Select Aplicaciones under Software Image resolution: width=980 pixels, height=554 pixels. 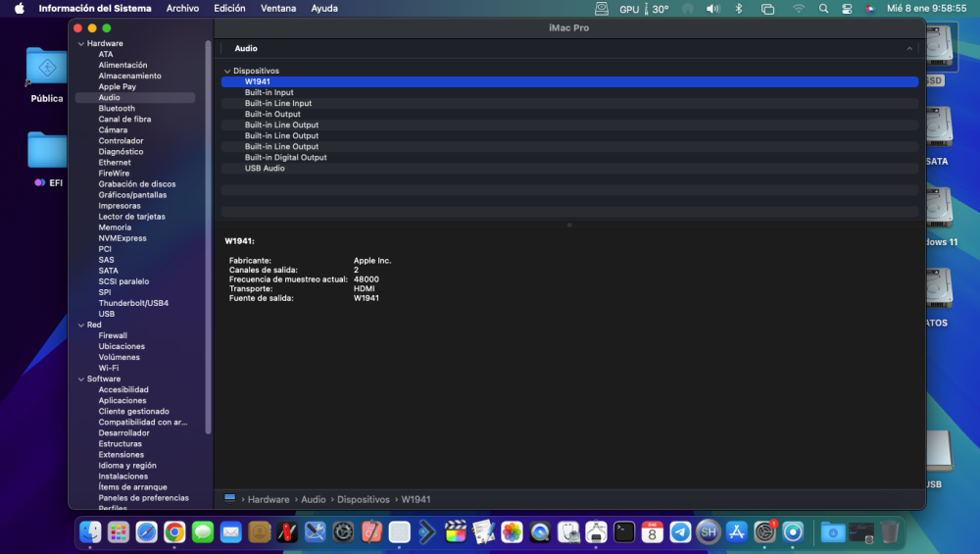[x=122, y=400]
